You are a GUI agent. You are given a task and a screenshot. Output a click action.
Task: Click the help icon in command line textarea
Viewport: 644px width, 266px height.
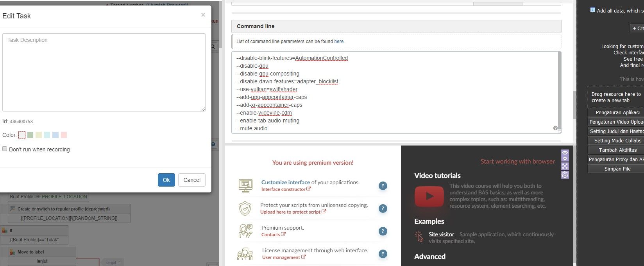tap(555, 128)
